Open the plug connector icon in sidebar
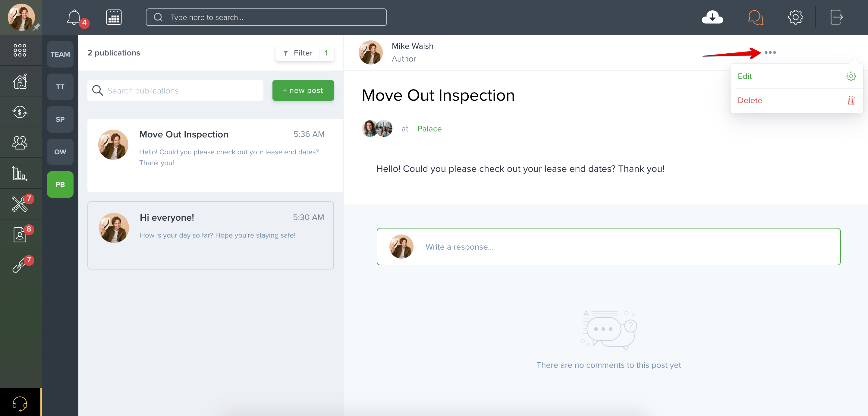 tap(20, 265)
